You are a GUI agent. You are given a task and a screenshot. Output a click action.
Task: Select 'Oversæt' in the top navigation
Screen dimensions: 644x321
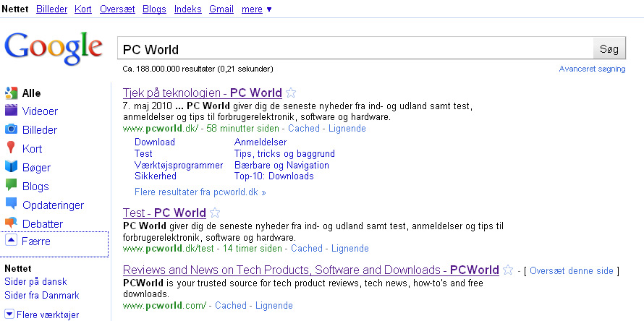[x=118, y=9]
